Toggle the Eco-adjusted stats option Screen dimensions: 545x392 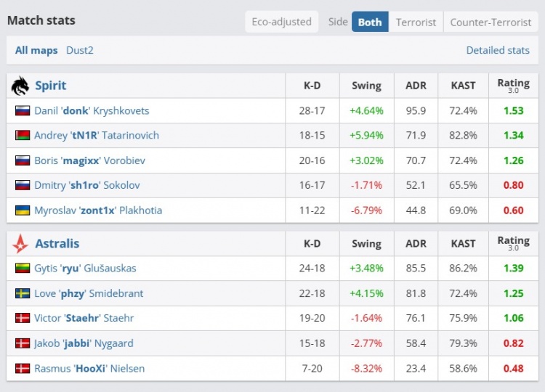(x=281, y=22)
